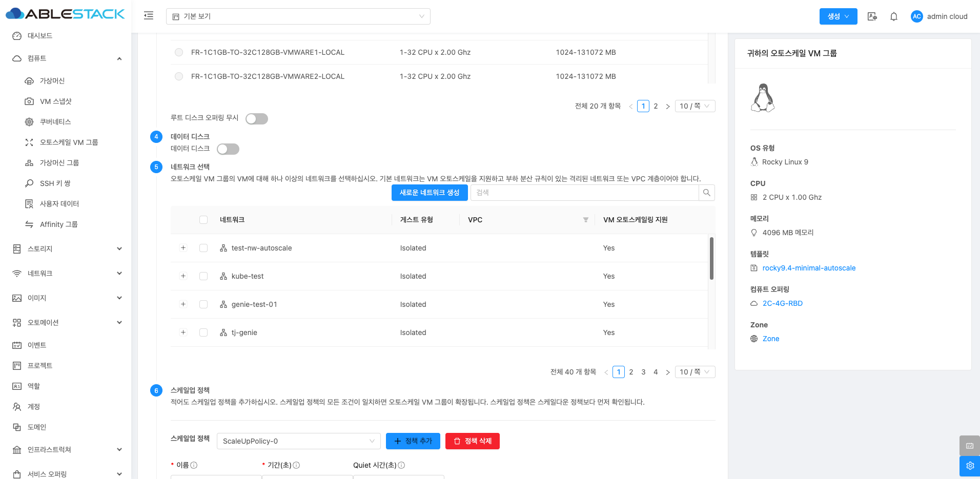Select the FR-1C1GB-TO-32C128GB-VMWARE1-LOCAL radio button
Image resolution: width=980 pixels, height=479 pixels.
(x=179, y=52)
